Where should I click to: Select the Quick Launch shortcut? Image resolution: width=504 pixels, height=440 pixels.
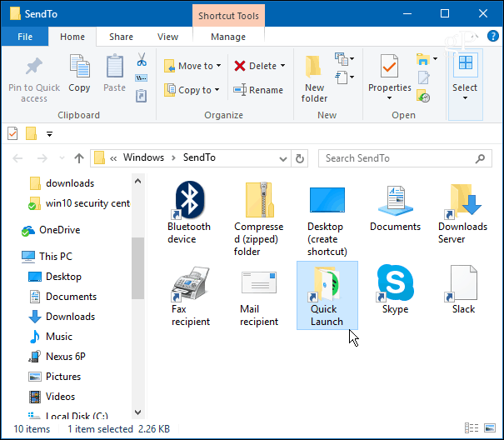tap(327, 295)
